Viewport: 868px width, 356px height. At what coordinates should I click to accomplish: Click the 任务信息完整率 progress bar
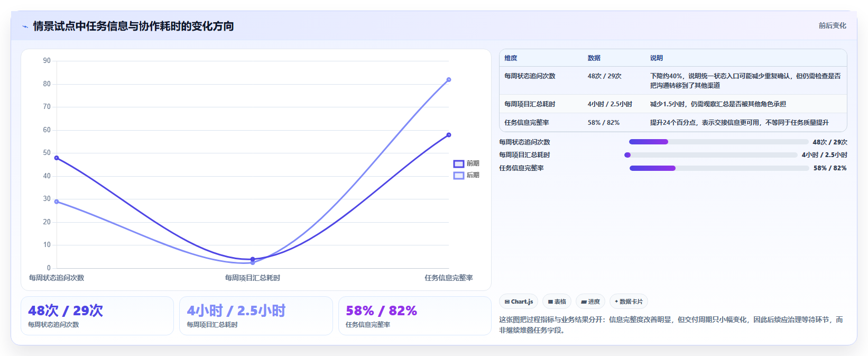719,168
